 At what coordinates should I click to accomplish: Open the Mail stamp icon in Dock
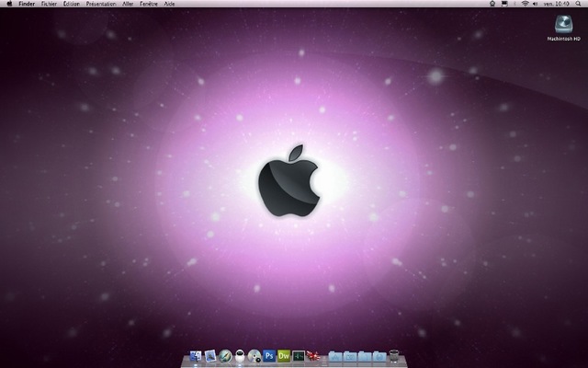(210, 355)
